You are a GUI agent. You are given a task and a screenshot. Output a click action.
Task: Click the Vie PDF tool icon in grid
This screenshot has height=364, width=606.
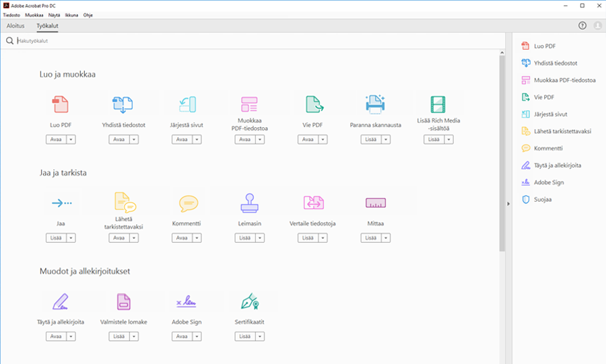(314, 104)
